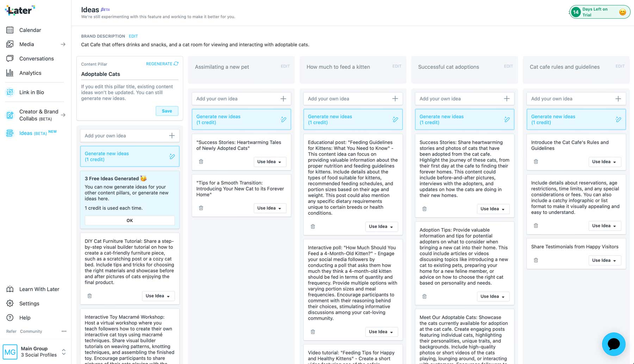Open the Calendar page from sidebar

tap(30, 30)
